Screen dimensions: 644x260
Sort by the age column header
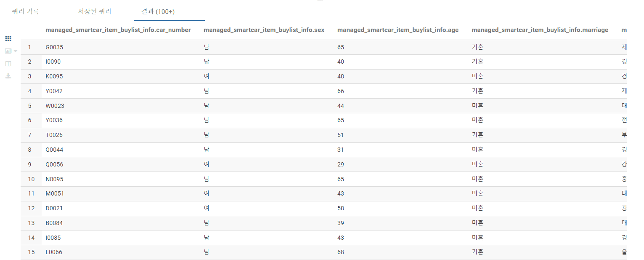[x=398, y=30]
